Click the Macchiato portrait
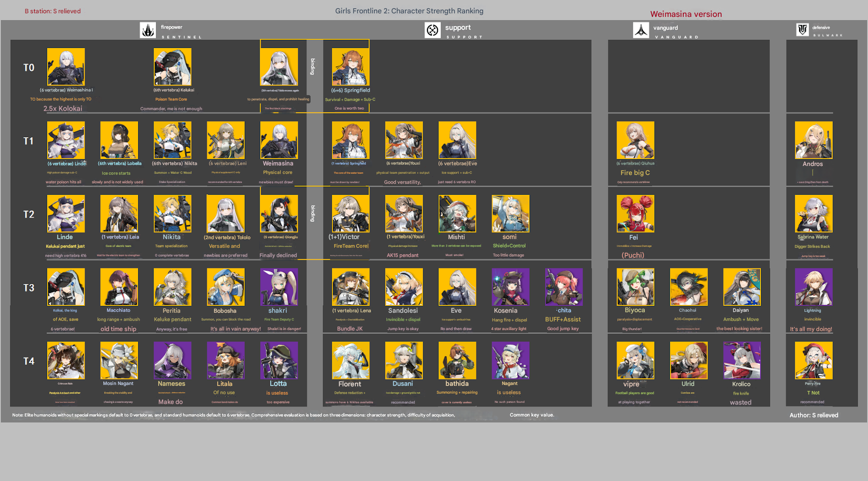The image size is (868, 481). [119, 287]
